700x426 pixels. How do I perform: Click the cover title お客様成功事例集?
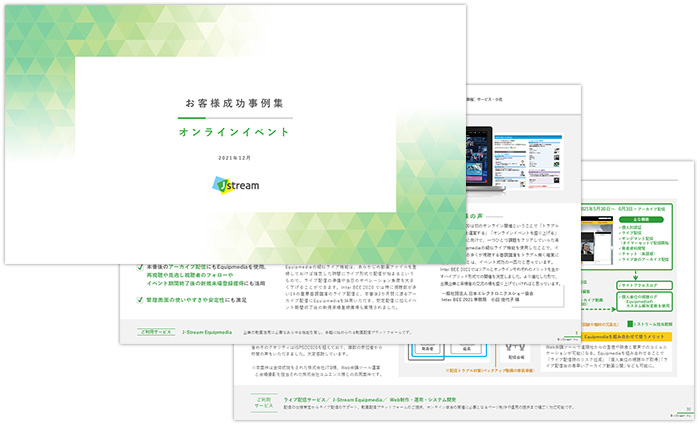pos(234,103)
